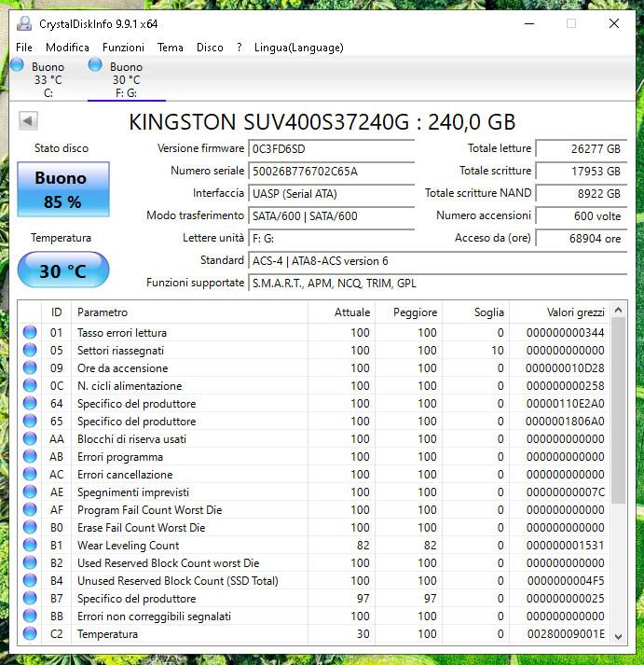Image resolution: width=644 pixels, height=665 pixels.
Task: Click the status dot for Program Fail Count Worst Die
Action: pyautogui.click(x=30, y=510)
